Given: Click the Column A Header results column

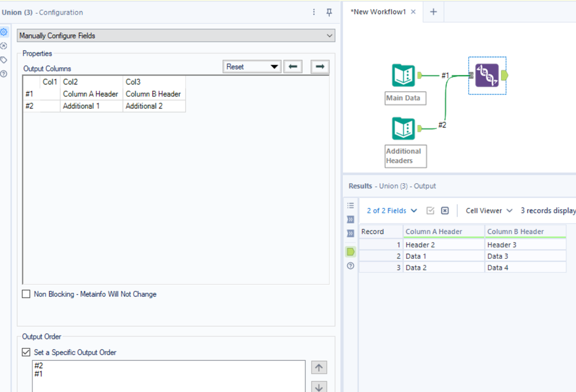Looking at the screenshot, I should point(444,231).
